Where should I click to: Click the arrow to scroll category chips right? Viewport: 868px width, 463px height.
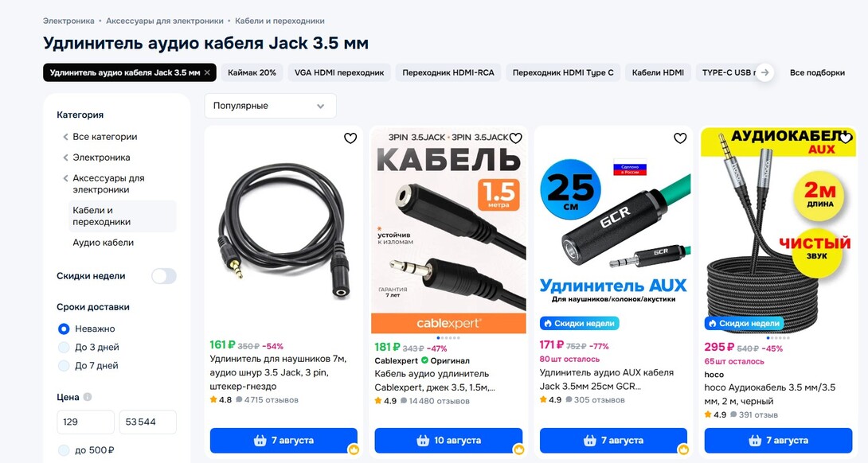pos(765,72)
